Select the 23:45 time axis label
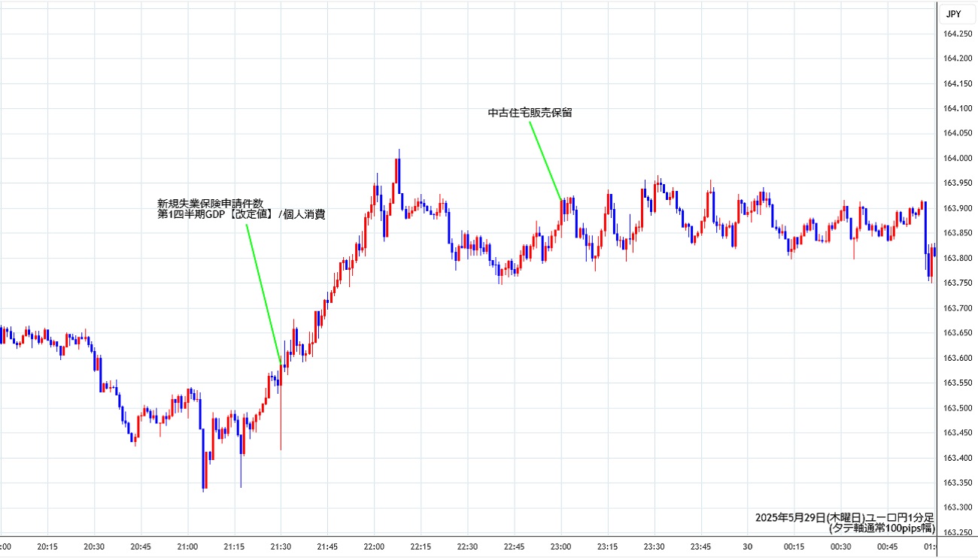The height and width of the screenshot is (560, 978). [x=700, y=546]
